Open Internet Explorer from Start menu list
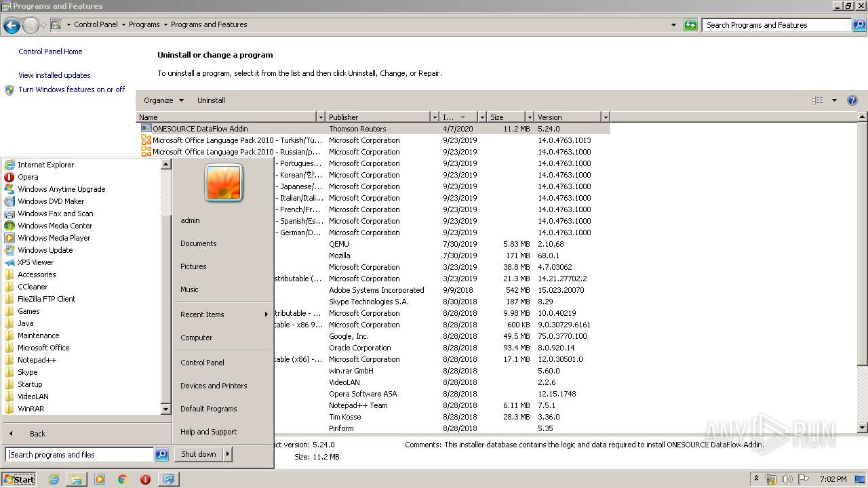Image resolution: width=868 pixels, height=488 pixels. pyautogui.click(x=45, y=165)
